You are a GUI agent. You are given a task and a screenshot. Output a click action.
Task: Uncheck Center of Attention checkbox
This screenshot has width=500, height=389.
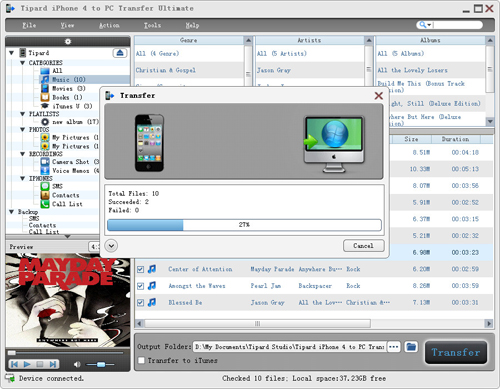[x=140, y=269]
